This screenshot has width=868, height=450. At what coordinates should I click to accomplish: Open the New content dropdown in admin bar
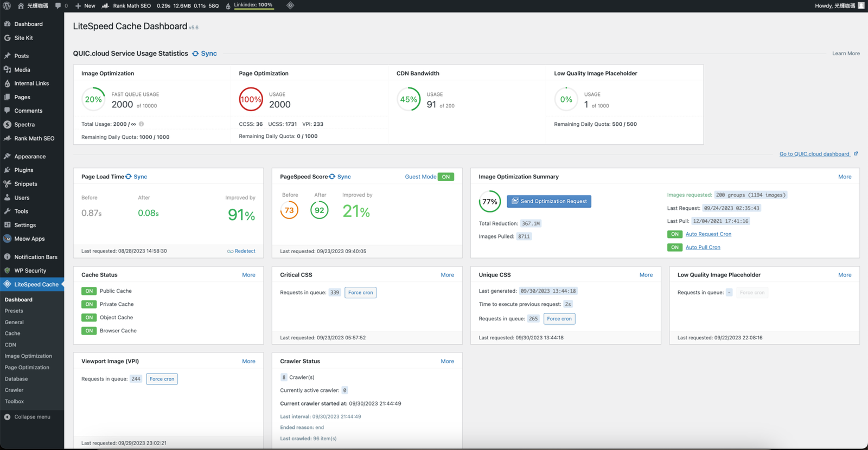[85, 5]
